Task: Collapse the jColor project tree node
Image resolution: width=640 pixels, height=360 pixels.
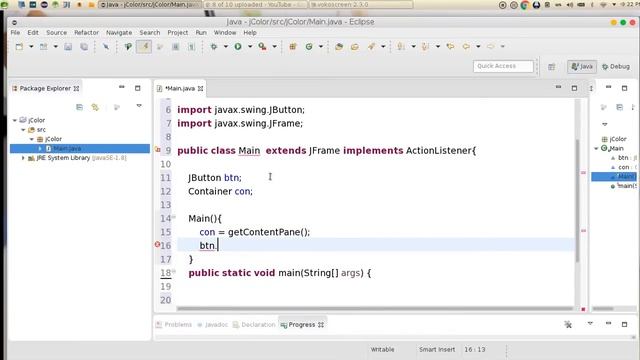Action: point(15,120)
